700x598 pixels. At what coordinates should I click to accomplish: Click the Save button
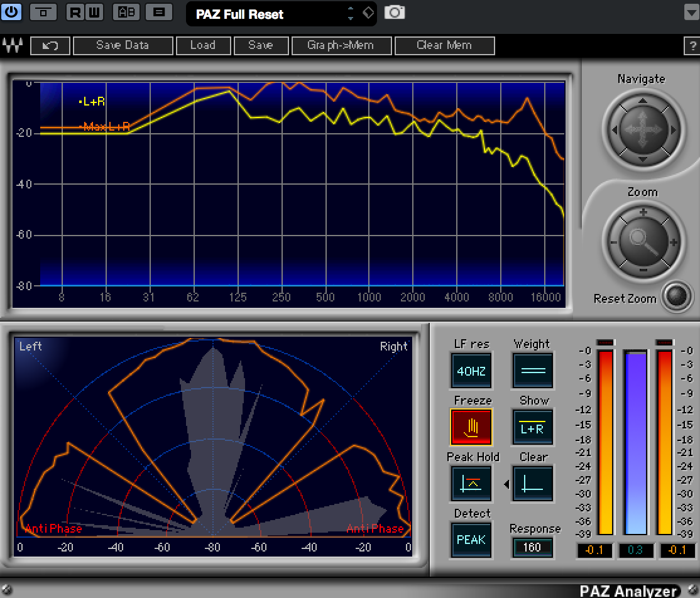(261, 45)
